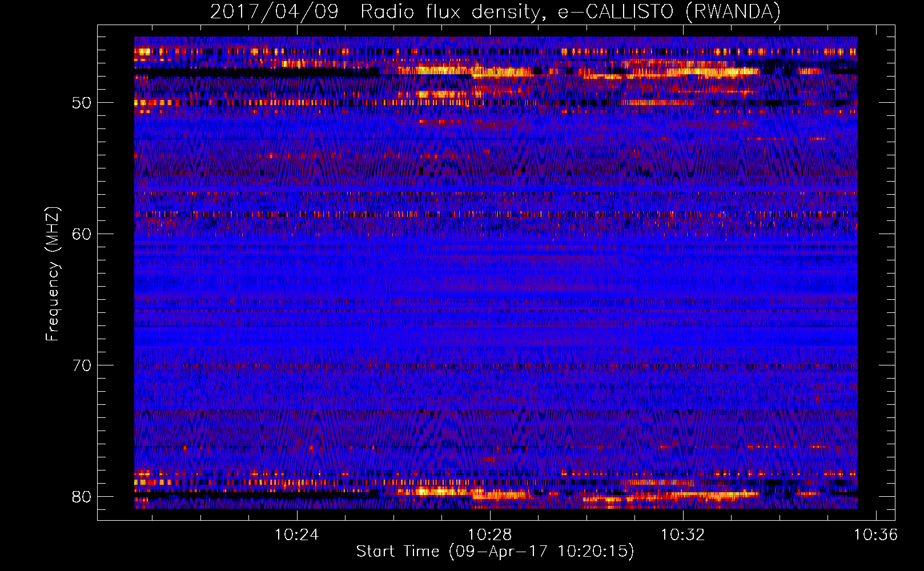Click the plot title "Radio flux density, e-CALLISTO (RWANDA)"
This screenshot has width=924, height=571.
tap(571, 12)
